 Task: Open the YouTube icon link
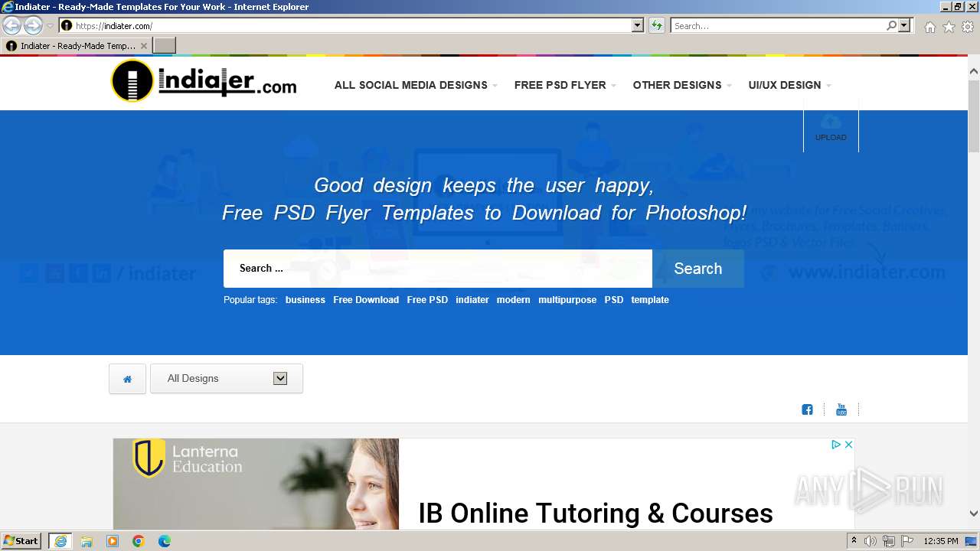pyautogui.click(x=841, y=409)
